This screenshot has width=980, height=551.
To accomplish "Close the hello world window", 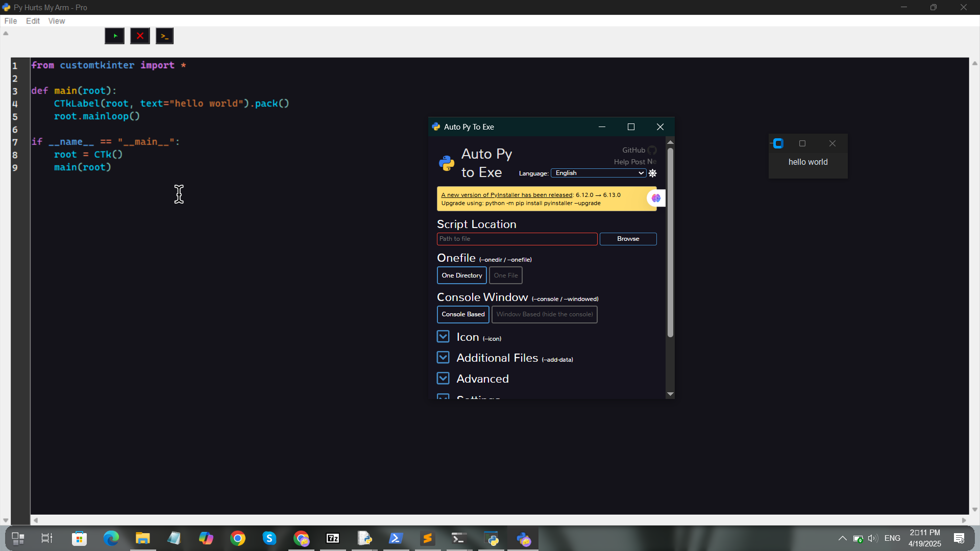I will point(832,143).
